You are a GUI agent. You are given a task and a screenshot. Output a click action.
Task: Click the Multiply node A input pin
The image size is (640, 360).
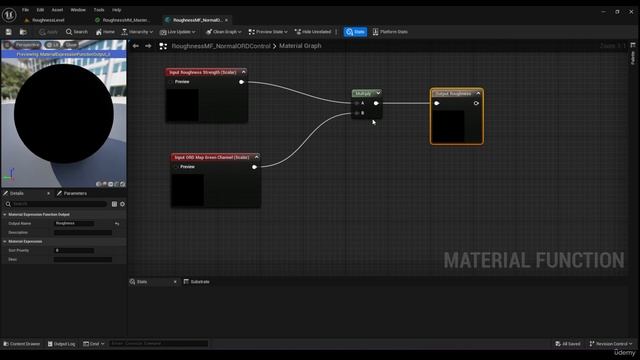pyautogui.click(x=357, y=103)
